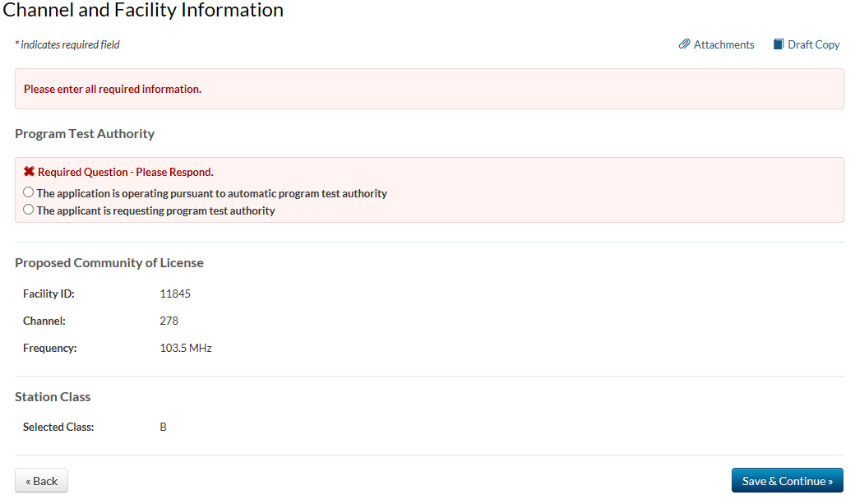Click the 'operating pursuant to automatic' option label
The image size is (855, 504).
(211, 193)
